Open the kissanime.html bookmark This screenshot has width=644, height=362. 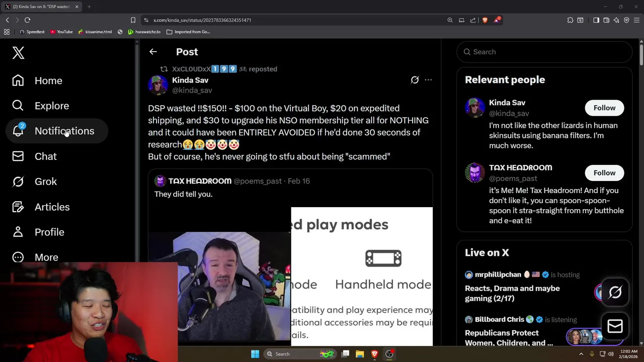(x=95, y=32)
